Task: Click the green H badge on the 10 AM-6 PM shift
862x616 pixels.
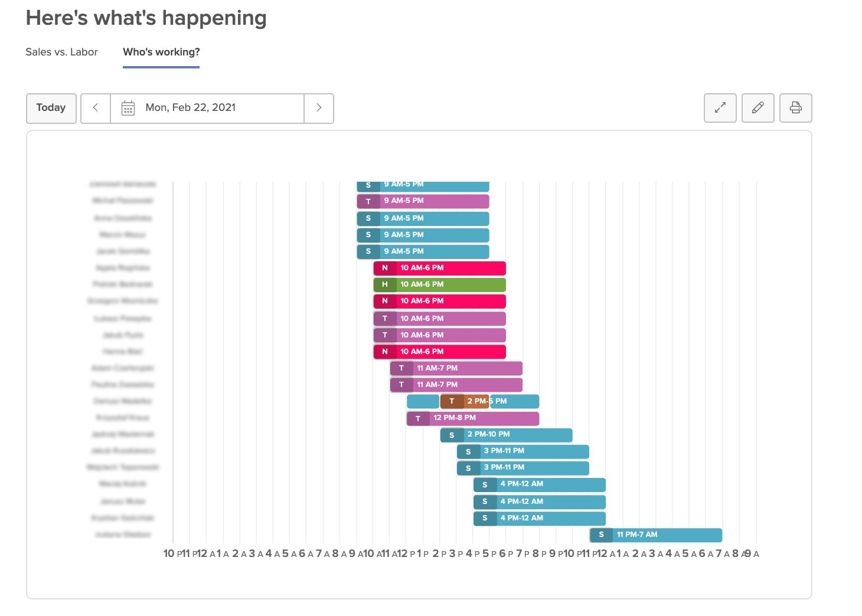Action: click(x=384, y=284)
